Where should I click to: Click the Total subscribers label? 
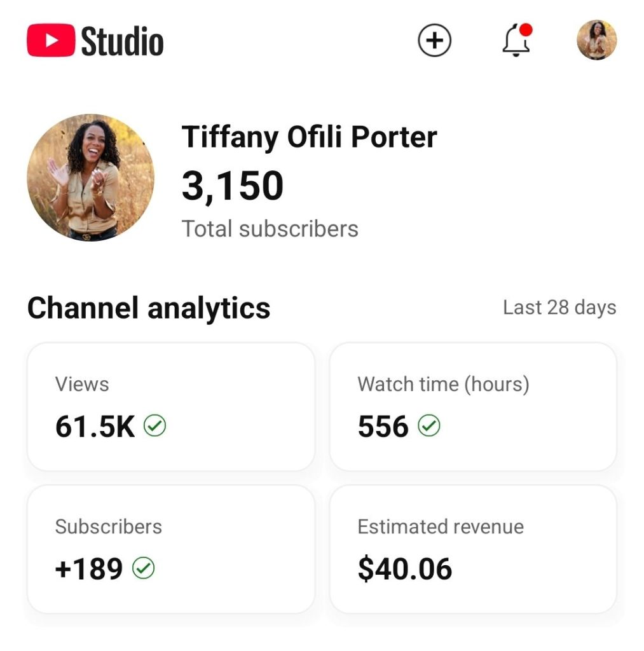[270, 229]
